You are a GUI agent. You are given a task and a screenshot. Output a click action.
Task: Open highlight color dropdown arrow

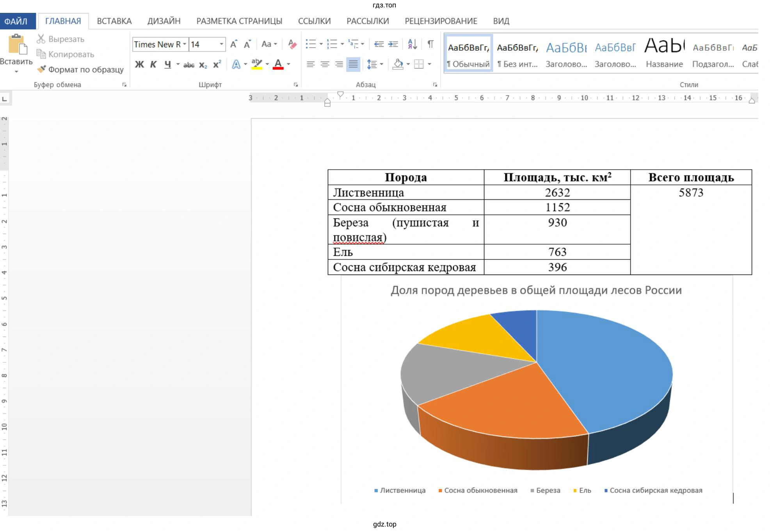point(267,64)
